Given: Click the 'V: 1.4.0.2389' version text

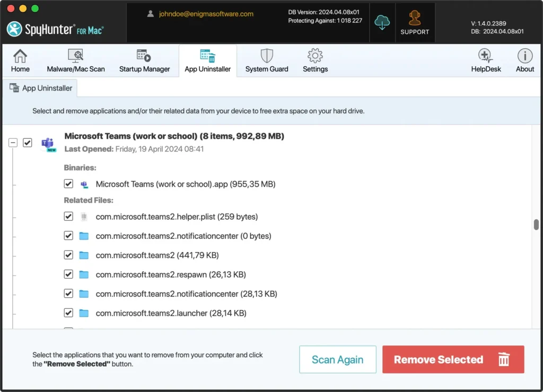Looking at the screenshot, I should click(x=488, y=23).
